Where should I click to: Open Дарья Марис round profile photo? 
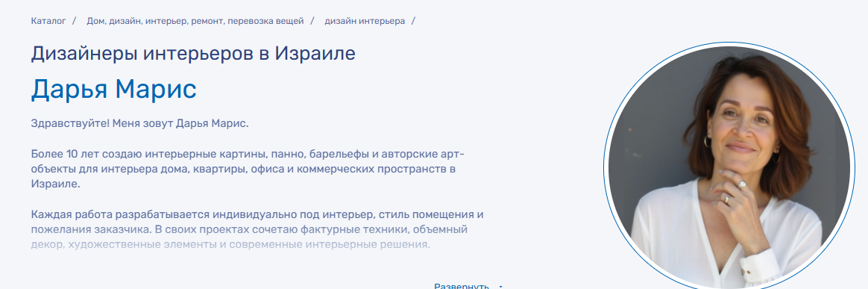729,167
